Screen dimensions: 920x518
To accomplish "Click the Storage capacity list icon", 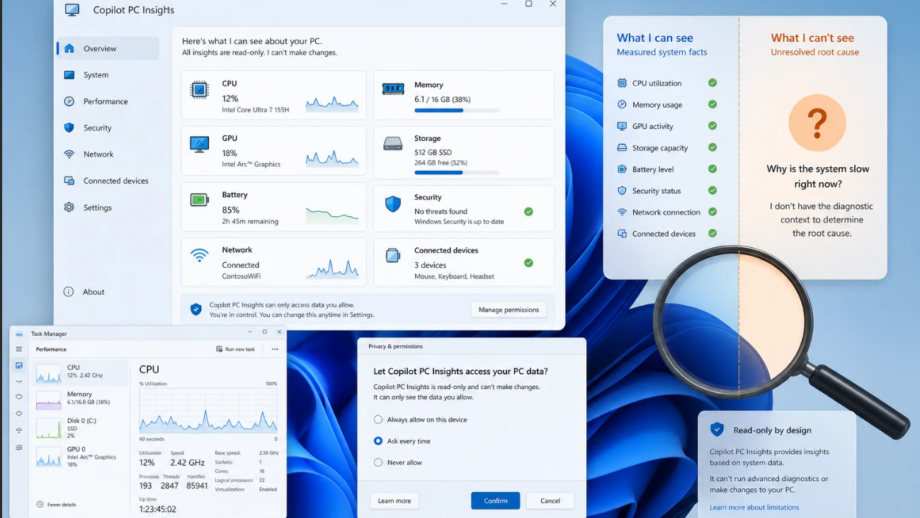I will (622, 148).
